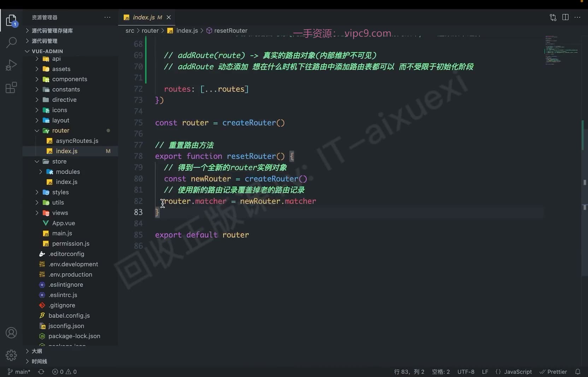Split the editor right

pos(565,17)
